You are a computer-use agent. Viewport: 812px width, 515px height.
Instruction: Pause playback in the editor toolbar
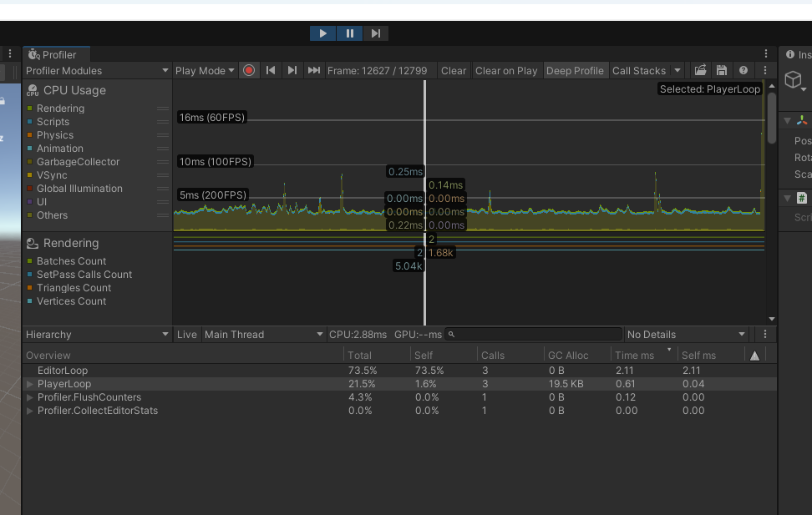[349, 33]
